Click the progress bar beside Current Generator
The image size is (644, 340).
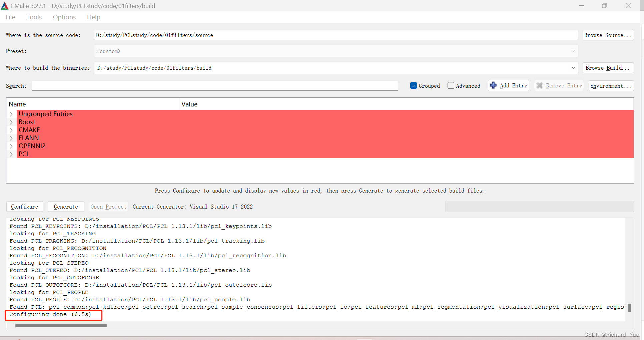[540, 207]
